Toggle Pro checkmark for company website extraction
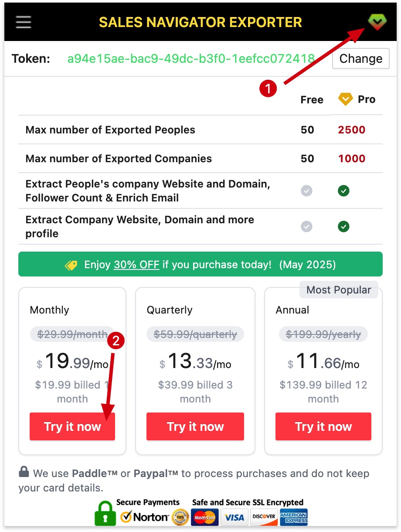Screen dimensions: 401x532 coord(343,226)
